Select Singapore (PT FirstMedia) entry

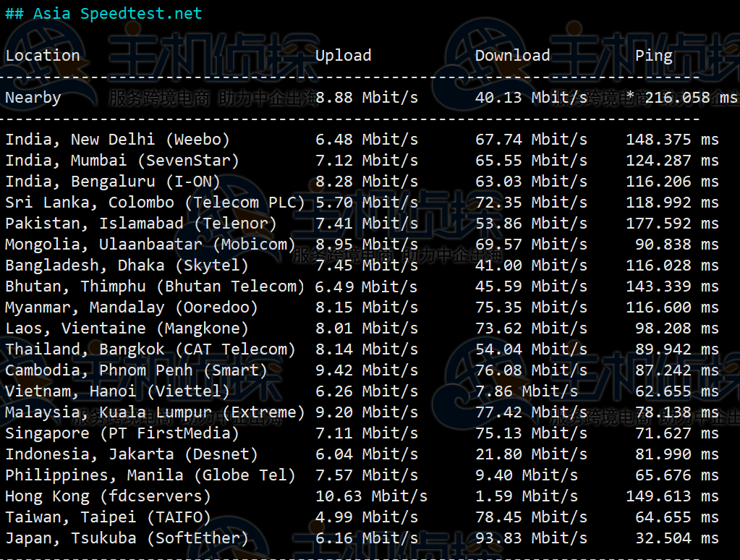[x=122, y=433]
